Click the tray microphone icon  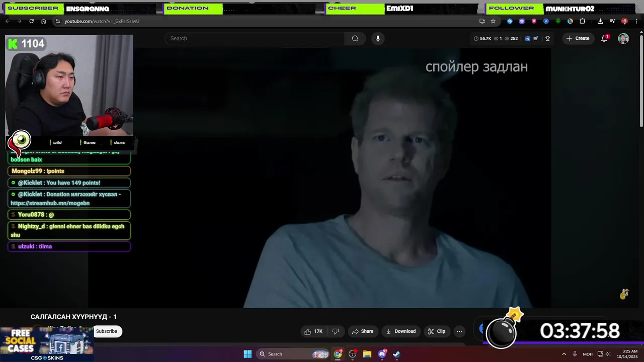click(575, 354)
